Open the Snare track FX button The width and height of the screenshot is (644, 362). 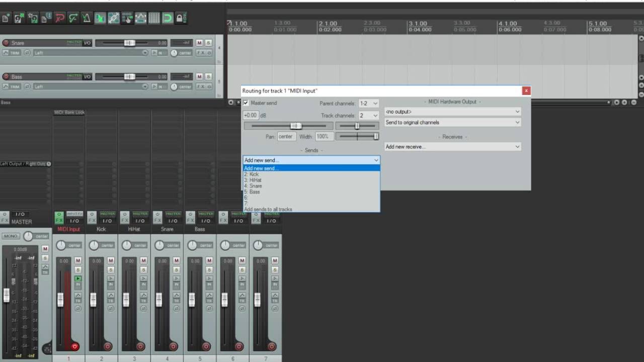pyautogui.click(x=201, y=53)
